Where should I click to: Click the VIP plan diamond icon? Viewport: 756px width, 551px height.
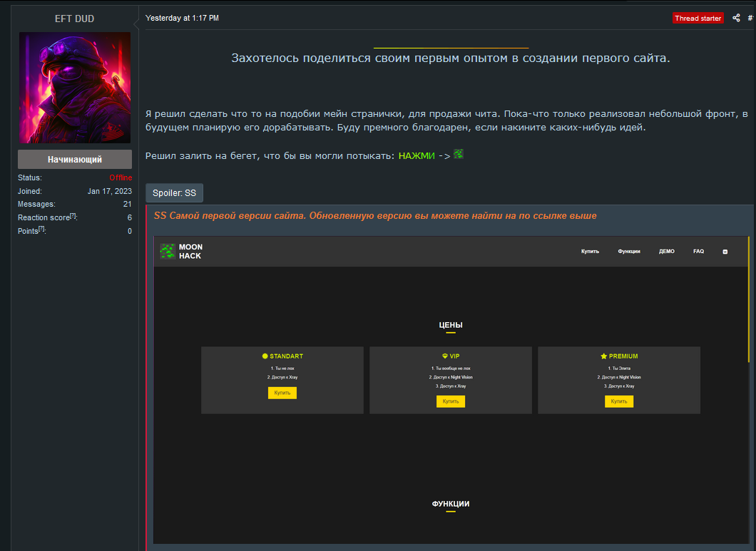click(x=445, y=356)
